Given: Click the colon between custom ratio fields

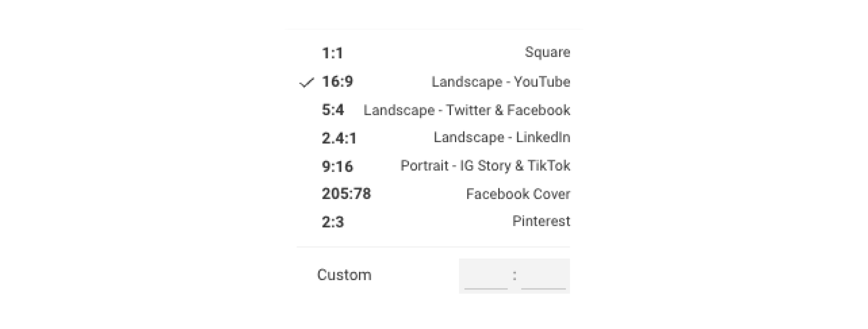Looking at the screenshot, I should coord(514,276).
